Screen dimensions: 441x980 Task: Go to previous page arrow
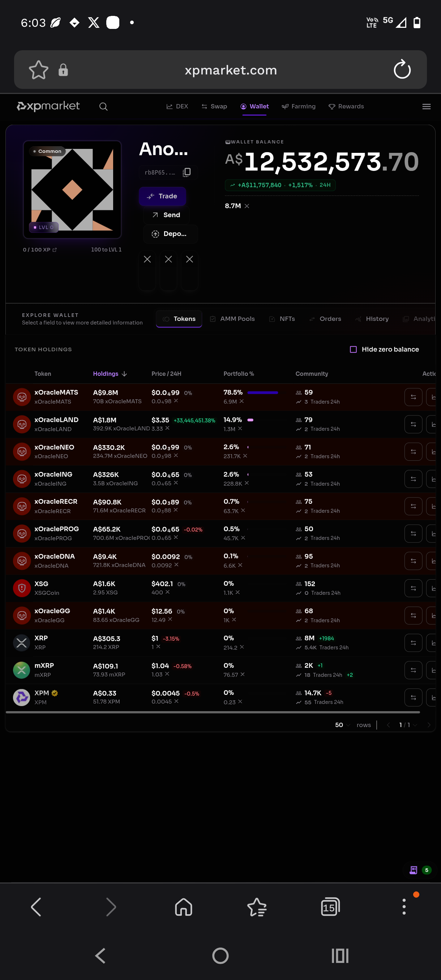pyautogui.click(x=388, y=725)
